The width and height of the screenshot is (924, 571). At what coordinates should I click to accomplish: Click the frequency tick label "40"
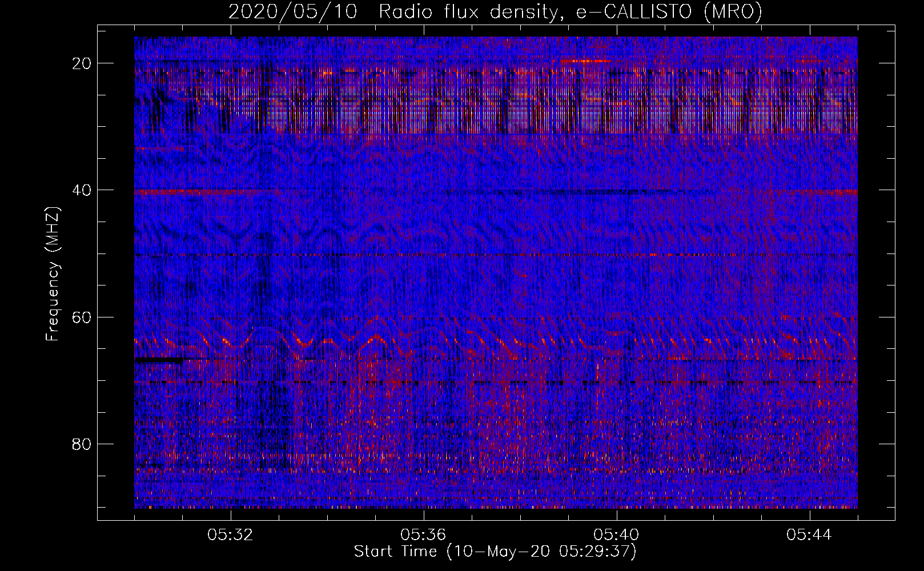click(82, 190)
